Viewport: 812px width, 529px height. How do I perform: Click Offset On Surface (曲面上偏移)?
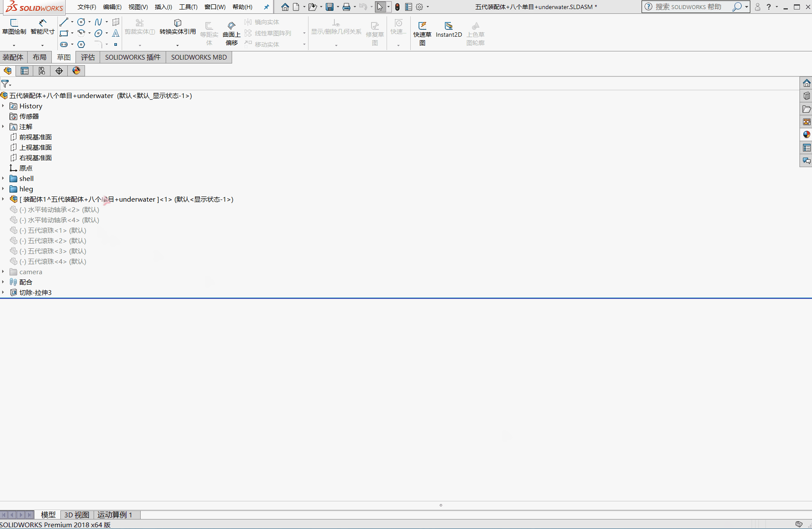pos(231,34)
